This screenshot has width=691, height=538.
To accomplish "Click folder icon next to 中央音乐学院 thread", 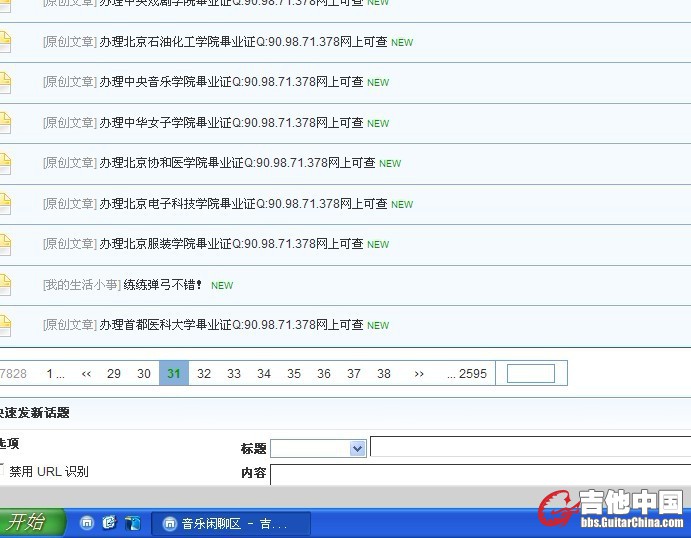I will click(x=4, y=82).
